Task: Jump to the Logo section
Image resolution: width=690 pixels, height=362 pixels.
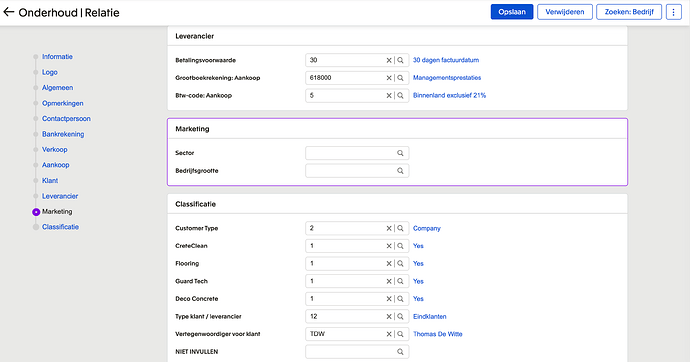Action: pos(50,72)
